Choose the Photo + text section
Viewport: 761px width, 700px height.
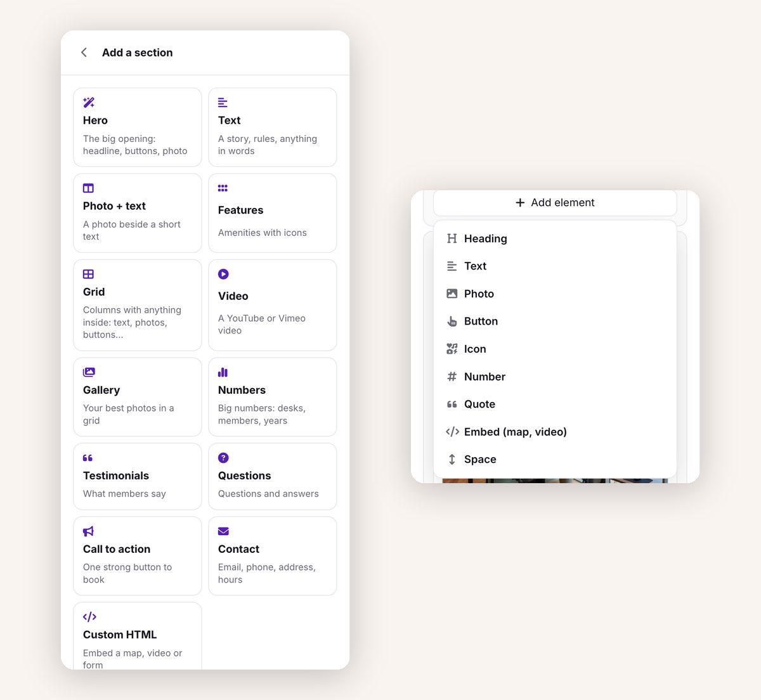tap(138, 213)
